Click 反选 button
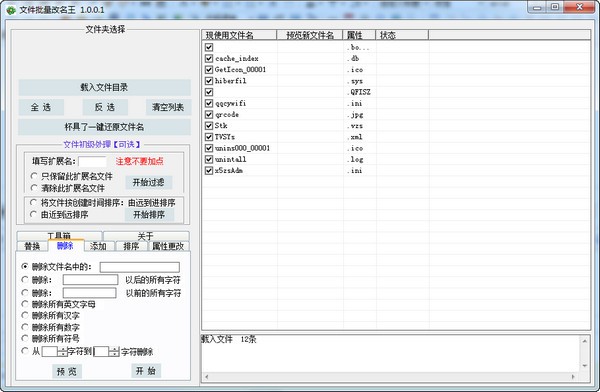 pos(105,107)
